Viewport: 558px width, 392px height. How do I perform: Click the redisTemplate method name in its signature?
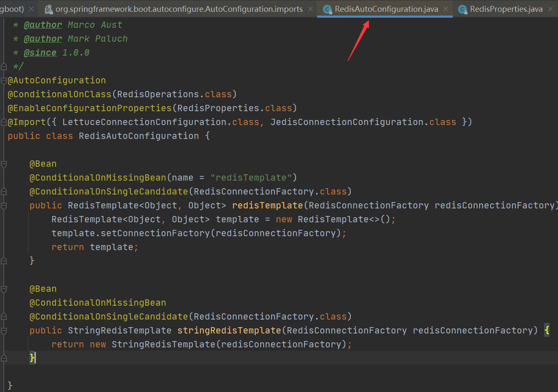coord(267,205)
